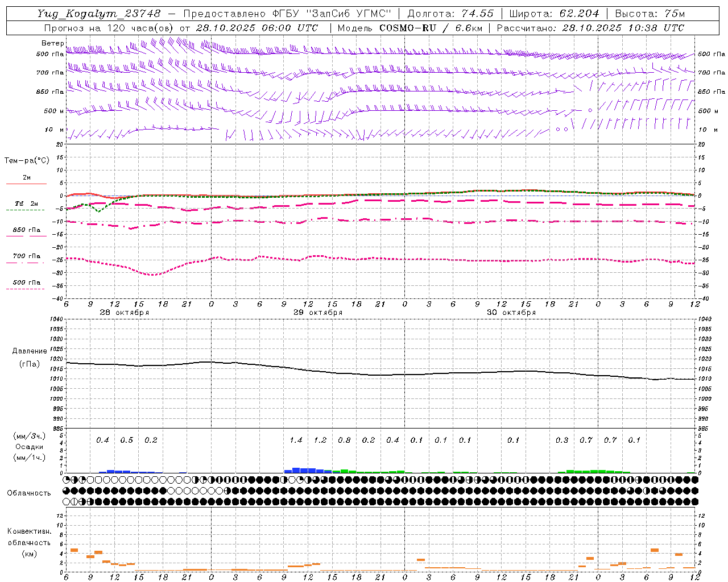Viewport: 728px width, 582px height.
Task: Click the 0.3 precipitation value
Action: click(562, 440)
